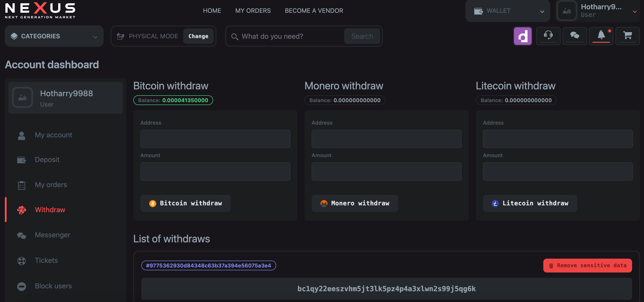Screen dimensions: 644x302
Task: Click the sidebar profile picture placeholder
Action: coord(22,97)
